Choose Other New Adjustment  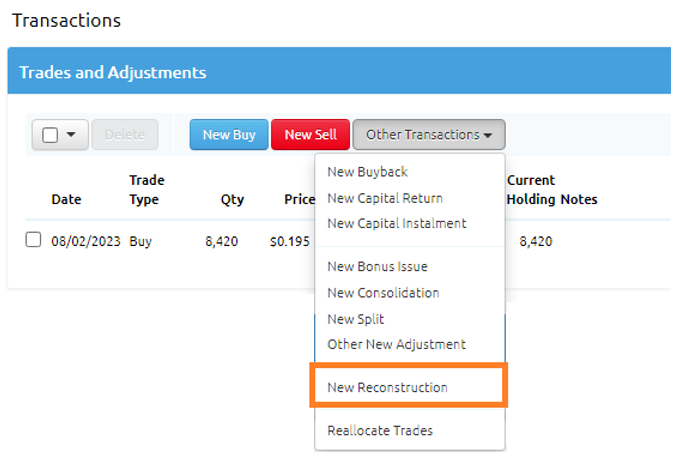coord(396,344)
